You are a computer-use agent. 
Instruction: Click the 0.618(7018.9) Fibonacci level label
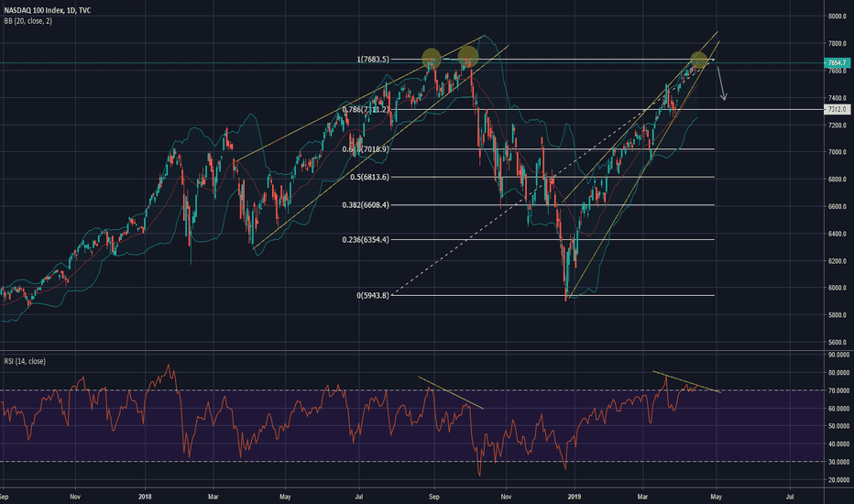(366, 148)
